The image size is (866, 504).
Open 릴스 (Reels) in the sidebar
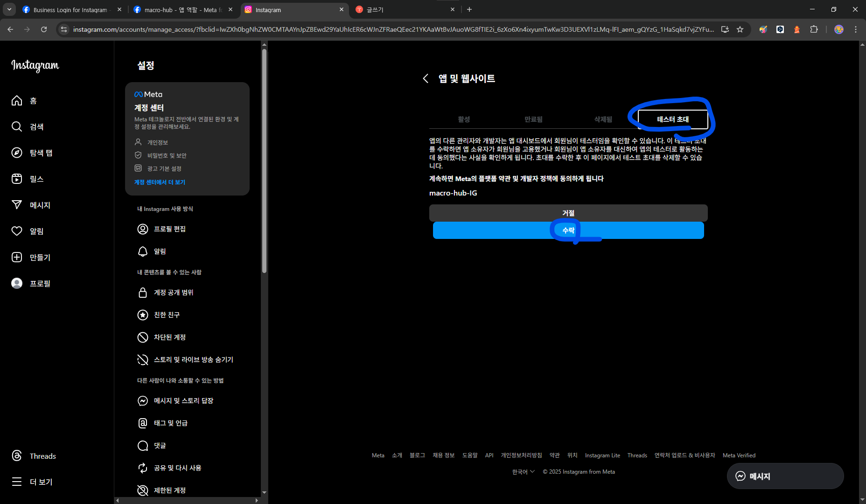click(x=28, y=179)
